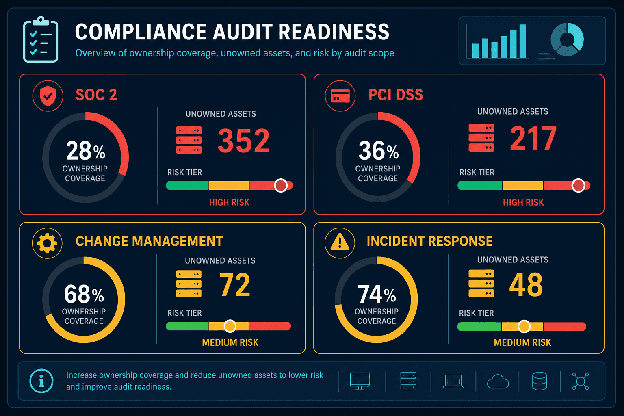Click the yellow server icon beside 48
624x416 pixels.
tap(481, 283)
